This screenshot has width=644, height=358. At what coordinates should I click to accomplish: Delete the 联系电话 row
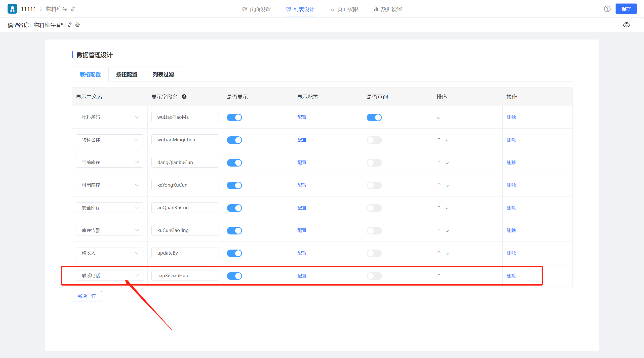pyautogui.click(x=511, y=276)
